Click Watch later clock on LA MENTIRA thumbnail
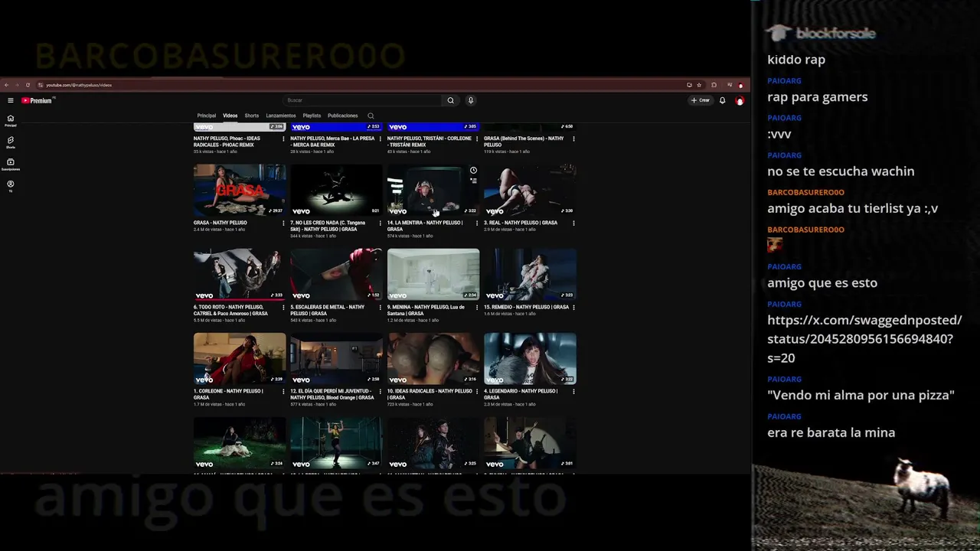Screen dimensions: 980x551 (x=473, y=171)
